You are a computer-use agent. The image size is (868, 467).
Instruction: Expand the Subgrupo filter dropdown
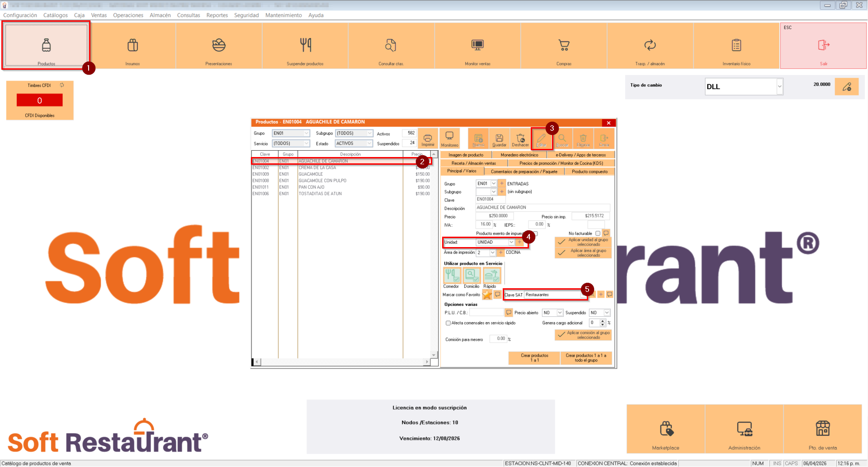click(x=369, y=133)
